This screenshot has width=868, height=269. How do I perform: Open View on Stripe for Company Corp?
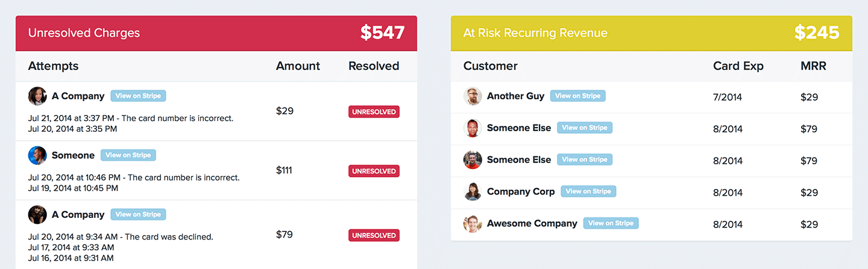pyautogui.click(x=588, y=191)
